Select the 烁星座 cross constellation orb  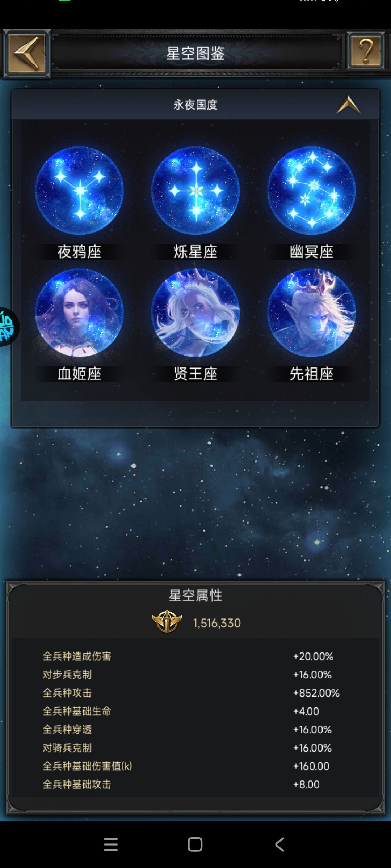tap(195, 190)
